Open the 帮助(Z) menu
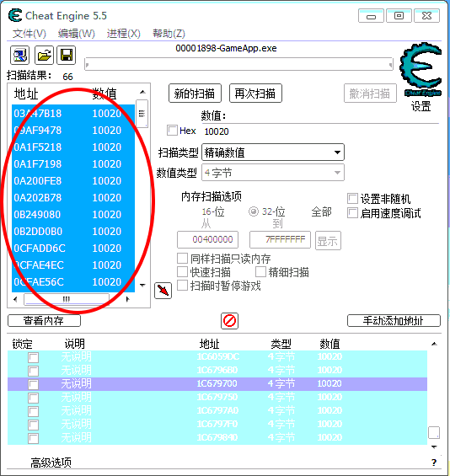 169,34
